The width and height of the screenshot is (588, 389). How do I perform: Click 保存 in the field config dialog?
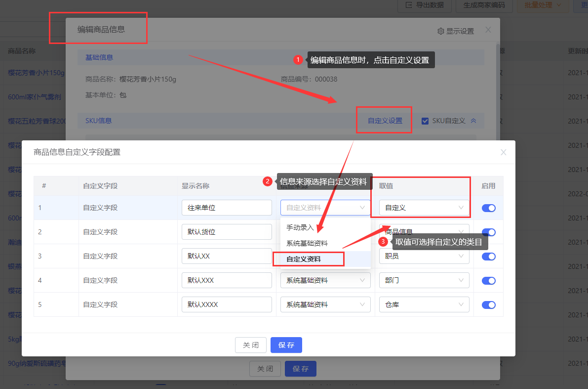tap(286, 345)
